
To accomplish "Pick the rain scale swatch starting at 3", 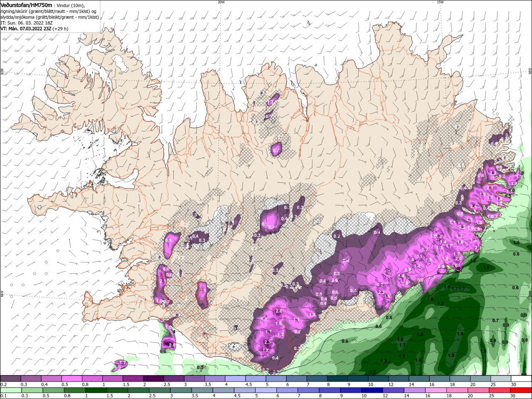I will pos(181,390).
